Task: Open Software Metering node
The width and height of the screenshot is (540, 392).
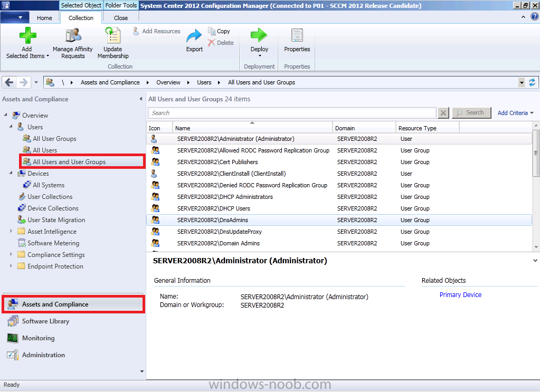Action: [48, 243]
